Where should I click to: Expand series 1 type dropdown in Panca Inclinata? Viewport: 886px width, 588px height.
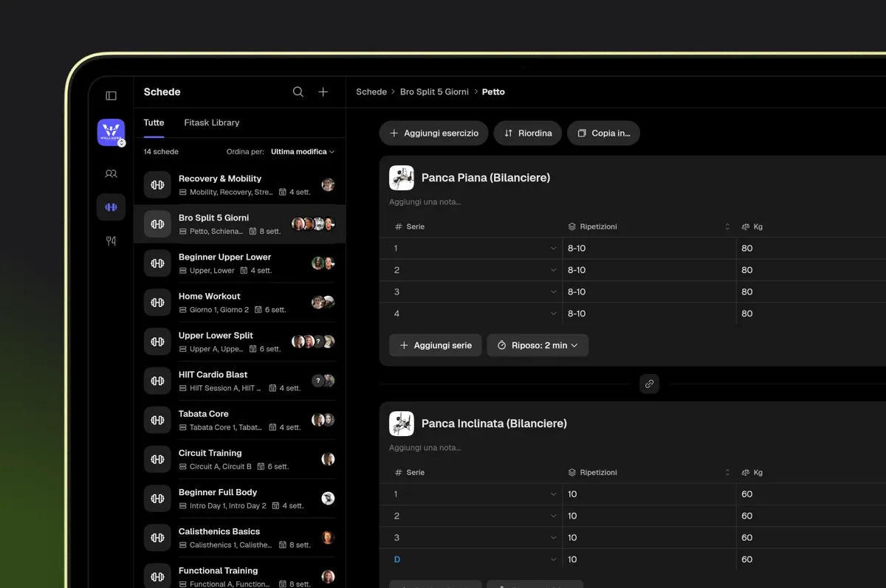(x=554, y=494)
